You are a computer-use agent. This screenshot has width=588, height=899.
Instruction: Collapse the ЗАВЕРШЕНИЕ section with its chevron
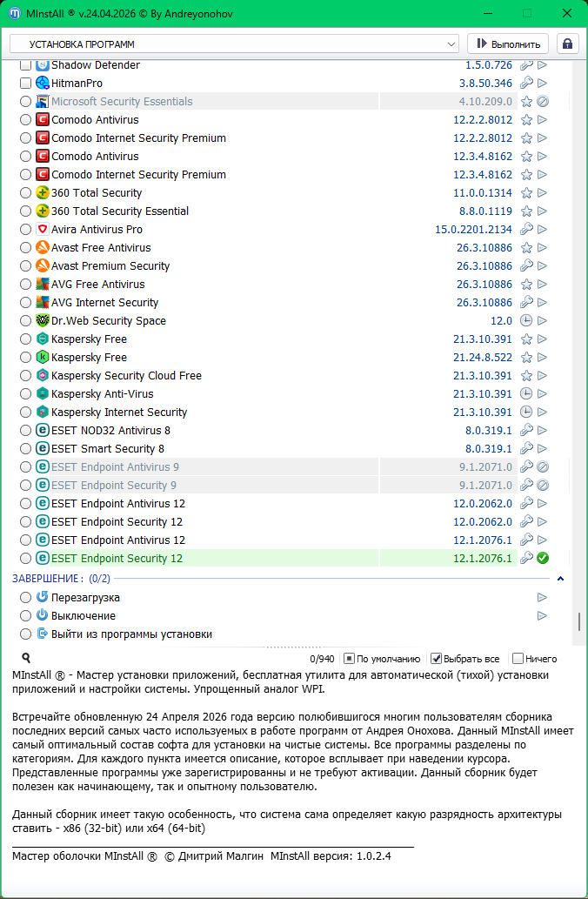click(x=560, y=579)
